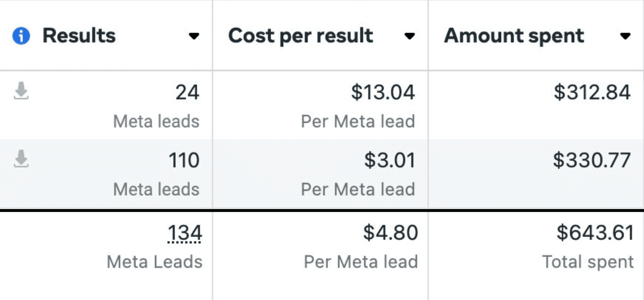Select the 24 Meta leads result value
644x300 pixels.
coord(187,92)
